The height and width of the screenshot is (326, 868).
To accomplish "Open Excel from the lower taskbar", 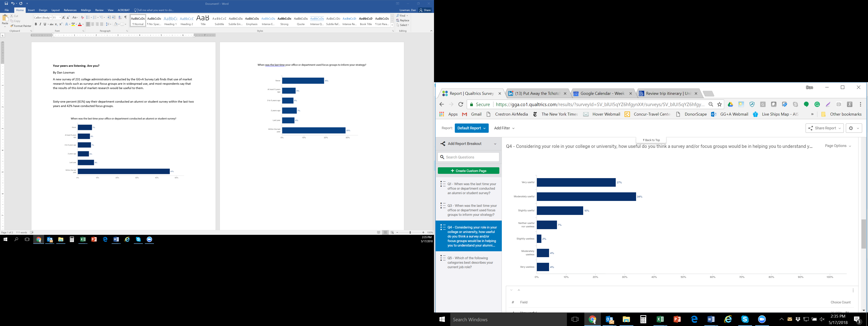I will [x=660, y=319].
